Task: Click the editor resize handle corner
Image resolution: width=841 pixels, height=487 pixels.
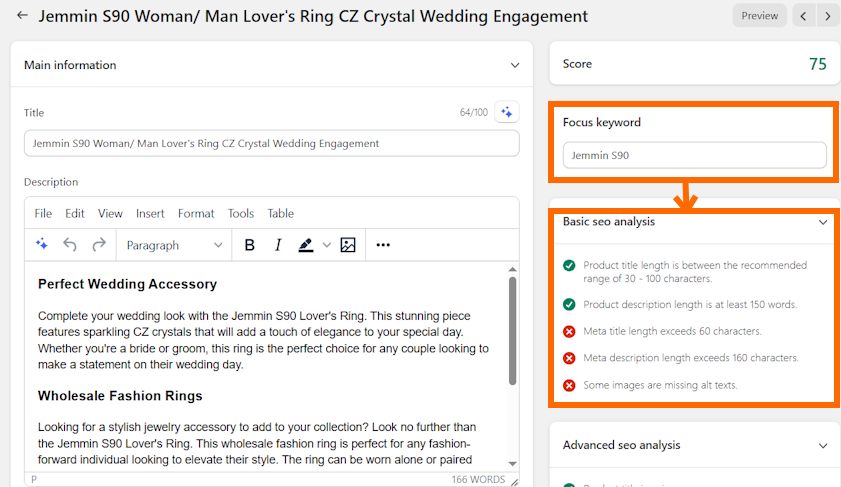Action: click(514, 482)
